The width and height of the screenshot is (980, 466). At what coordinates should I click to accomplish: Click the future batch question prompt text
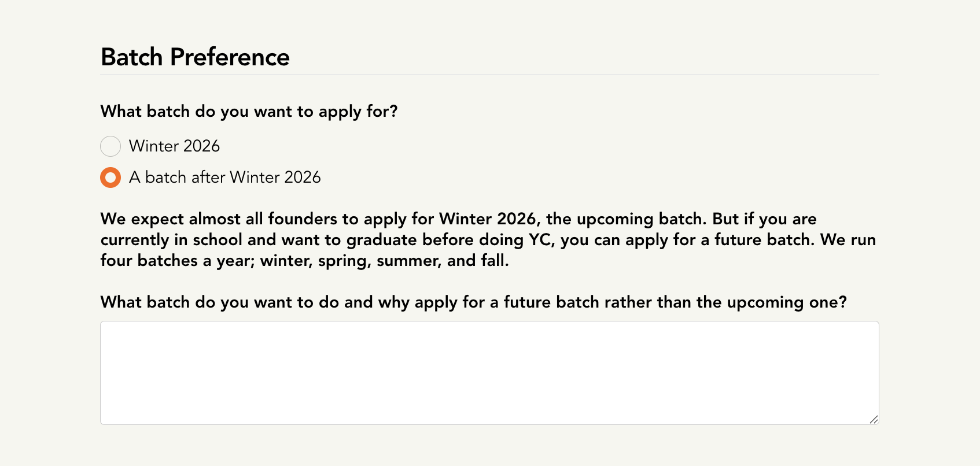[x=473, y=302]
